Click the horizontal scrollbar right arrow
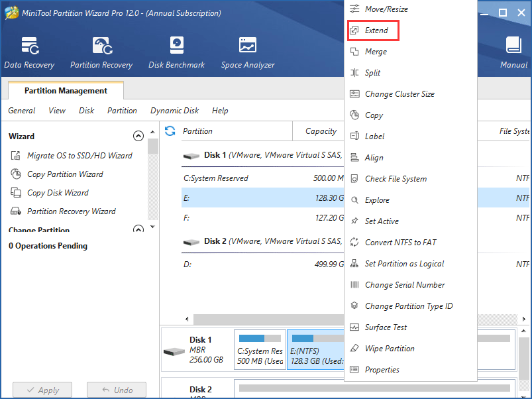The image size is (532, 399). tap(524, 319)
